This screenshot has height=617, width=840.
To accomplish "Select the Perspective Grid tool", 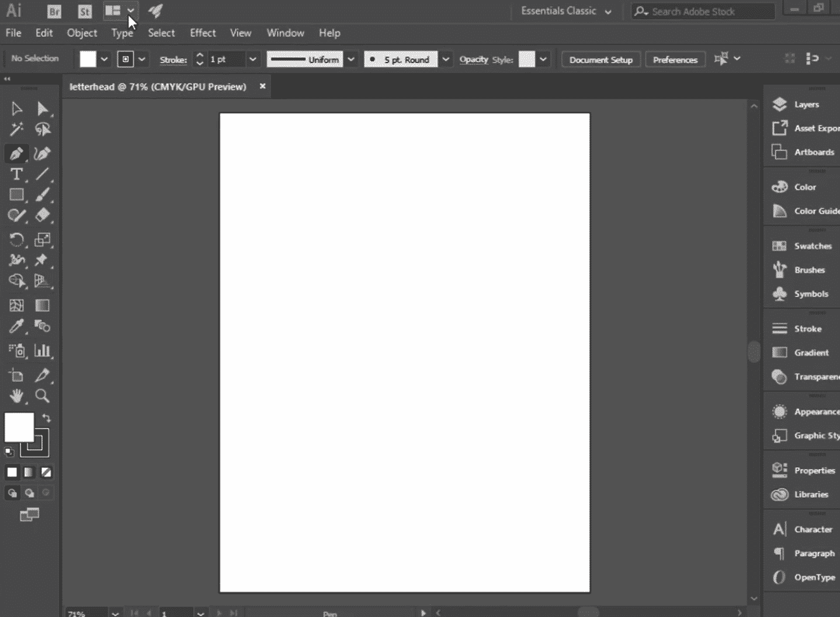I will click(43, 281).
